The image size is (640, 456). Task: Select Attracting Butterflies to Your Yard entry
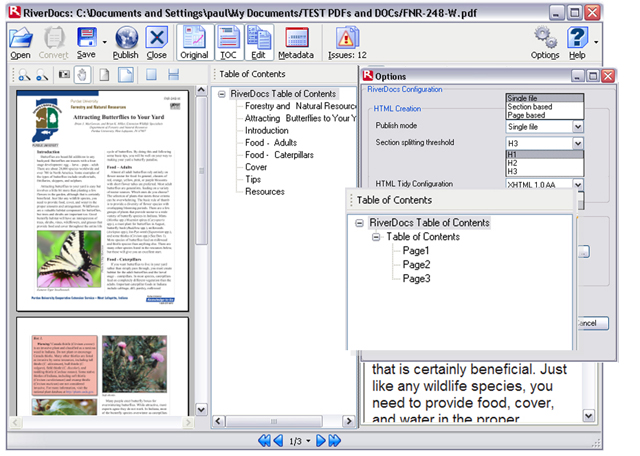pos(300,118)
